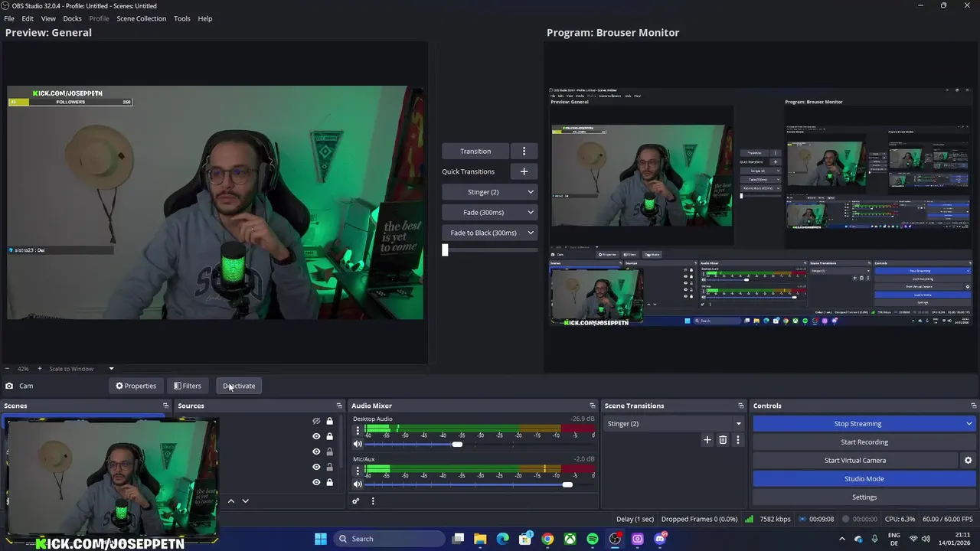Open Fade to Black (300ms) dropdown arrow
This screenshot has height=551, width=980.
coord(531,233)
